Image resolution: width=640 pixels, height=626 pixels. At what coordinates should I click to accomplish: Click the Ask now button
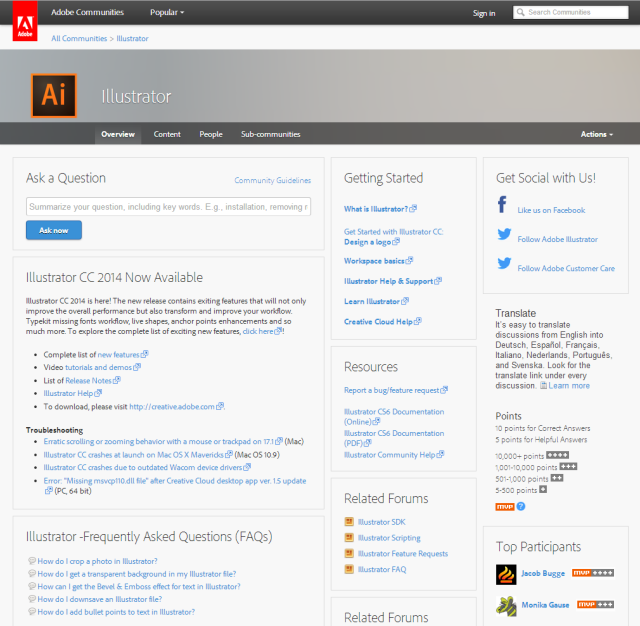click(x=54, y=230)
